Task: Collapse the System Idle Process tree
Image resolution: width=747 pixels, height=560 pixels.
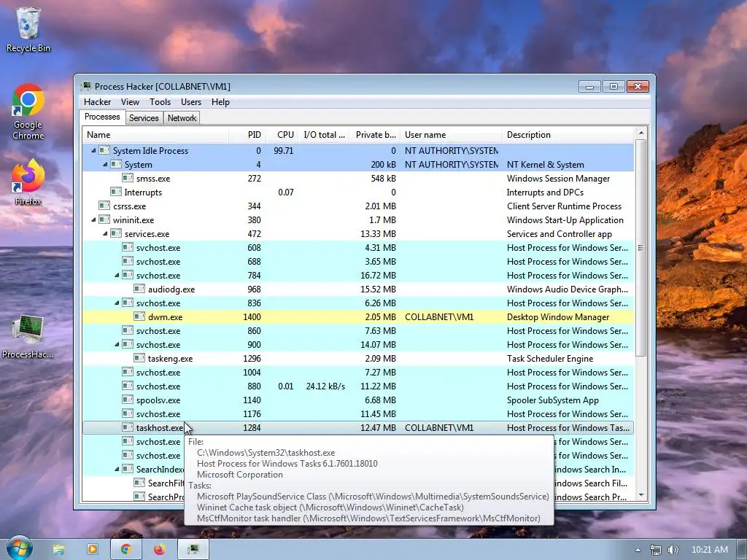Action: [93, 150]
